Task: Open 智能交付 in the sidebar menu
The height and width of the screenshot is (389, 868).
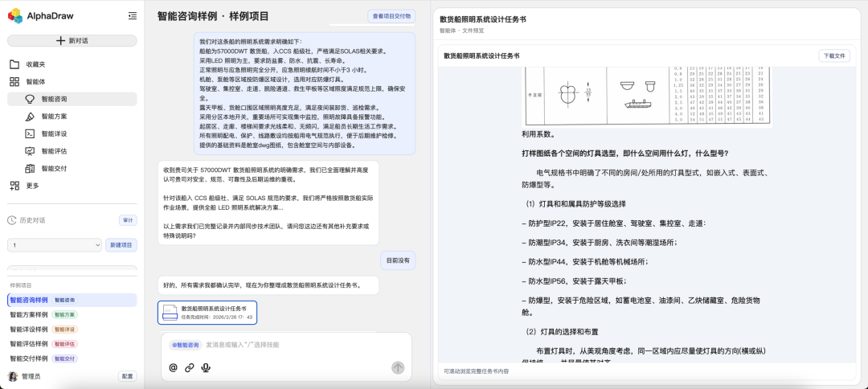Action: (x=72, y=168)
